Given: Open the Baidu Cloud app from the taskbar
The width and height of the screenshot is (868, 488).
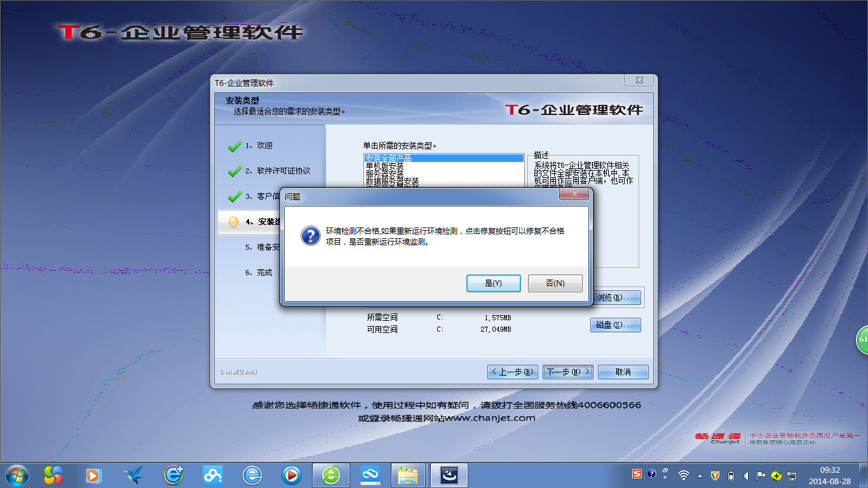Looking at the screenshot, I should (371, 475).
